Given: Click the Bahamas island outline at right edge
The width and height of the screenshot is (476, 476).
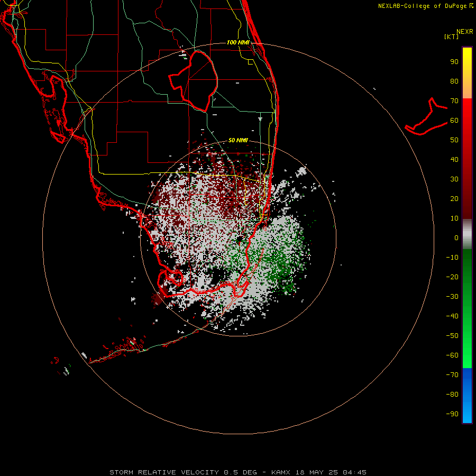Looking at the screenshot, I should [426, 116].
